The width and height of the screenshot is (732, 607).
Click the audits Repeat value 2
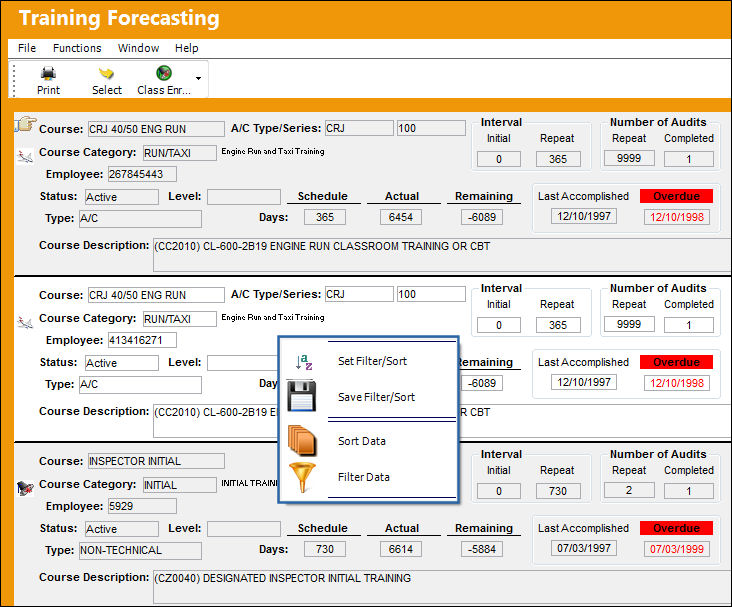click(629, 490)
